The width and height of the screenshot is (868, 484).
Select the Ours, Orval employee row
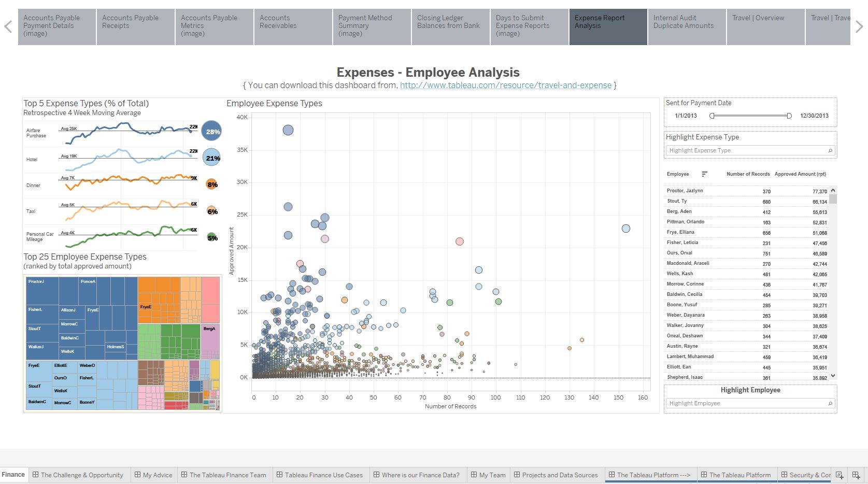tap(747, 253)
